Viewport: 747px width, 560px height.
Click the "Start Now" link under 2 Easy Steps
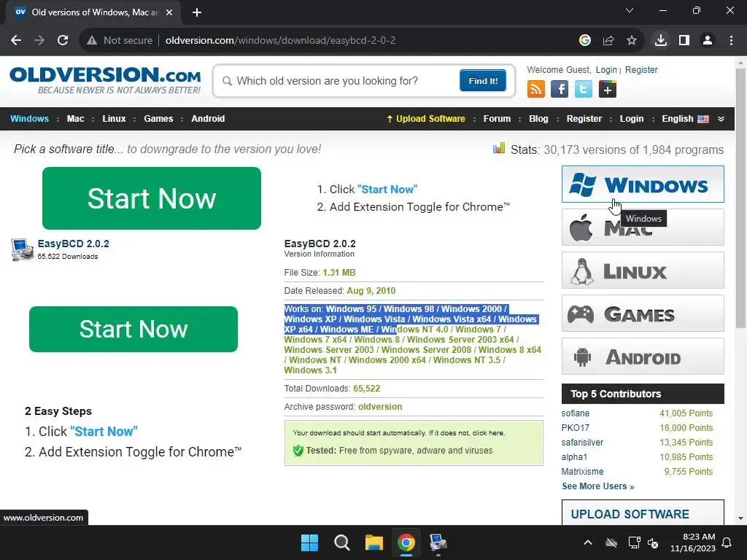click(104, 432)
